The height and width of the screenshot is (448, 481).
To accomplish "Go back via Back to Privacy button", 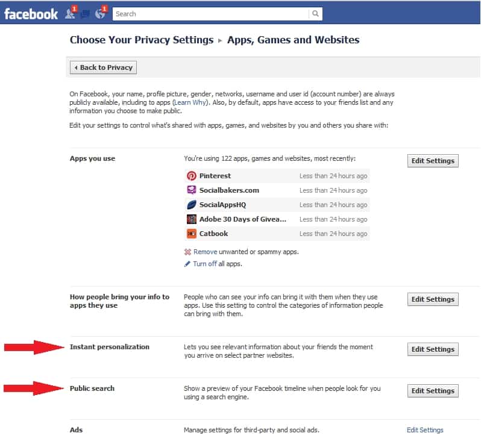I will [103, 67].
